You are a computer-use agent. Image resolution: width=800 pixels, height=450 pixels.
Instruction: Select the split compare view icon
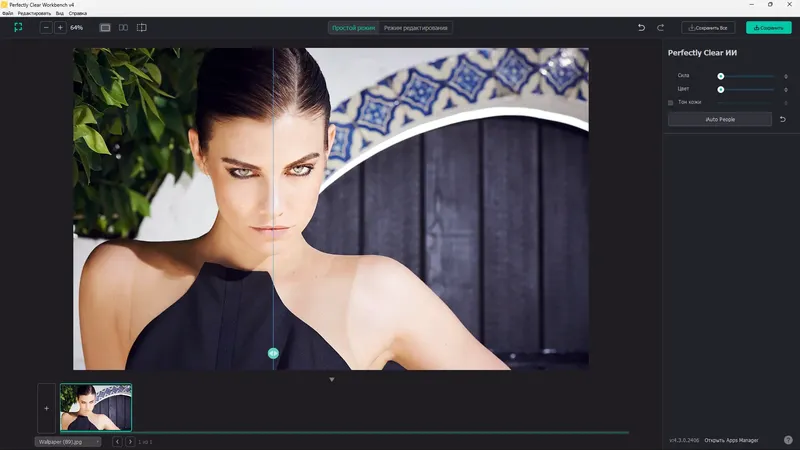(142, 28)
